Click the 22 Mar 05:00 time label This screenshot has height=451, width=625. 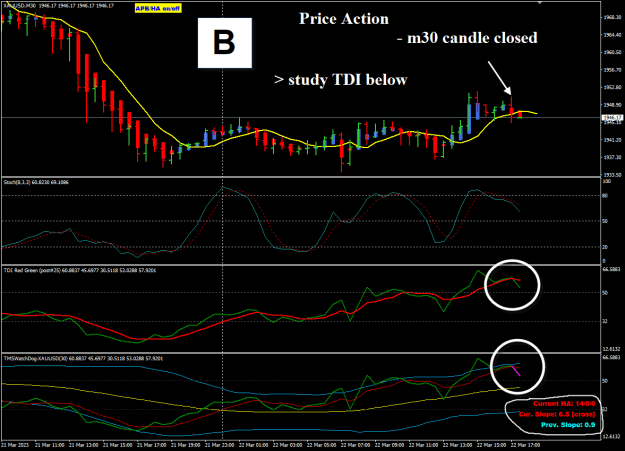coord(321,445)
